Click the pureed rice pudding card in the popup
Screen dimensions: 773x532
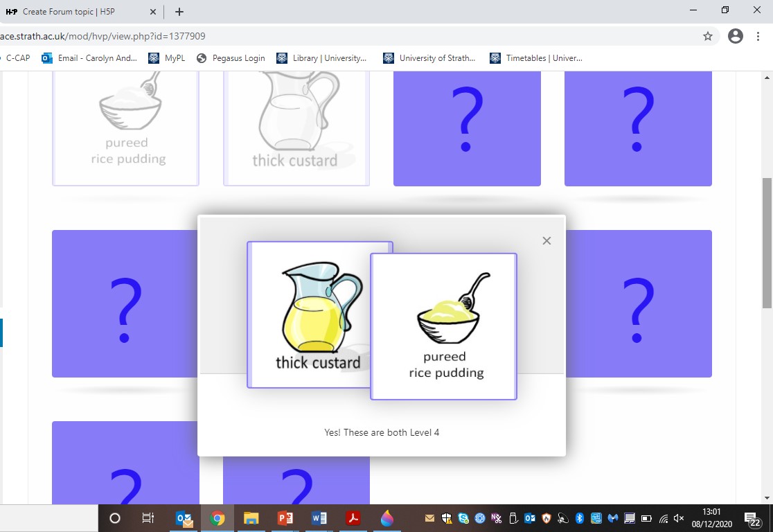click(x=444, y=326)
